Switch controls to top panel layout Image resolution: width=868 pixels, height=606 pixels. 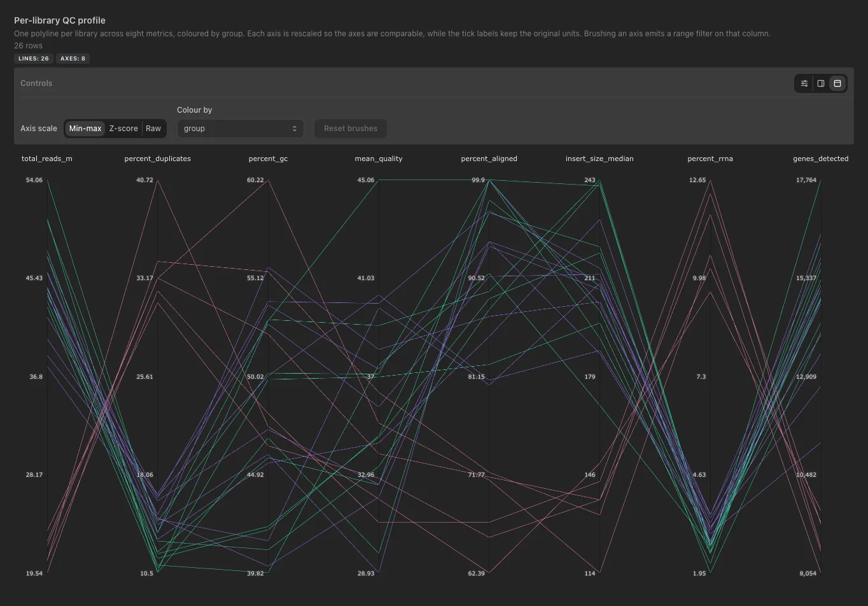(x=837, y=83)
